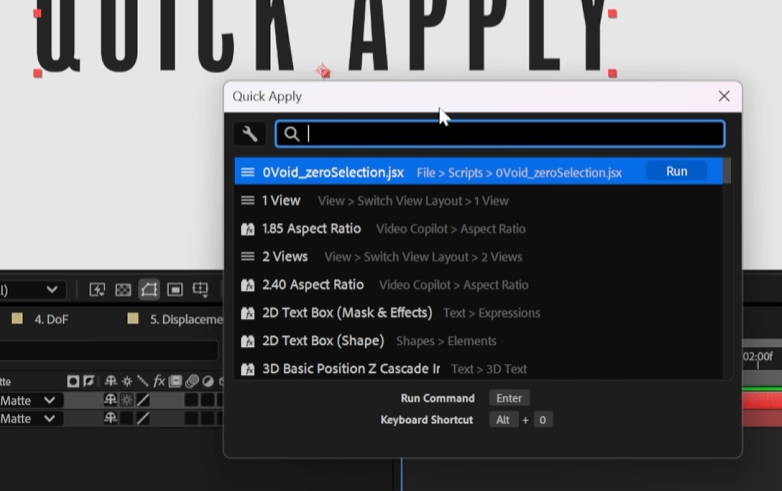Viewport: 782px width, 491px height.
Task: Select the 1.85 Aspect Ratio preset
Action: point(478,229)
